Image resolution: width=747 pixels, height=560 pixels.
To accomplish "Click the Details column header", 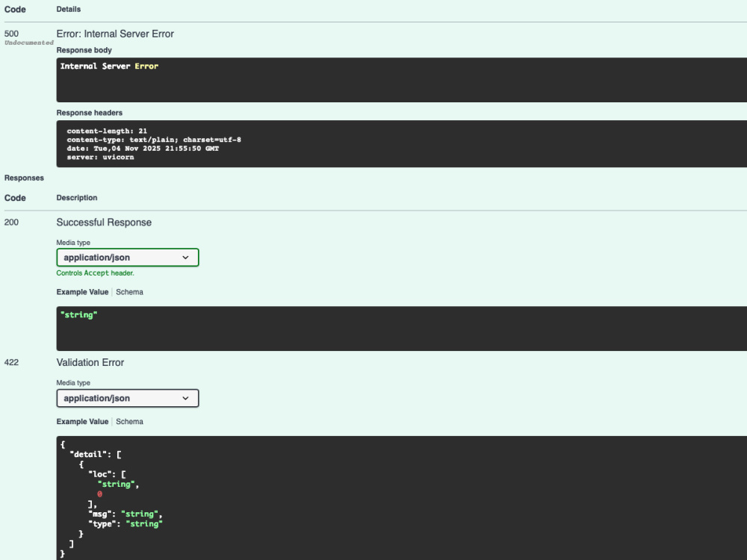I will pos(69,9).
